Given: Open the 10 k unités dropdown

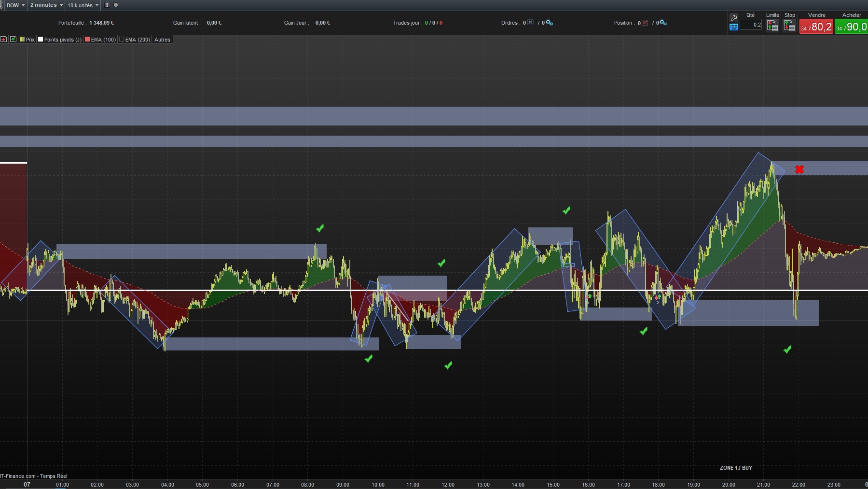Looking at the screenshot, I should pyautogui.click(x=83, y=5).
